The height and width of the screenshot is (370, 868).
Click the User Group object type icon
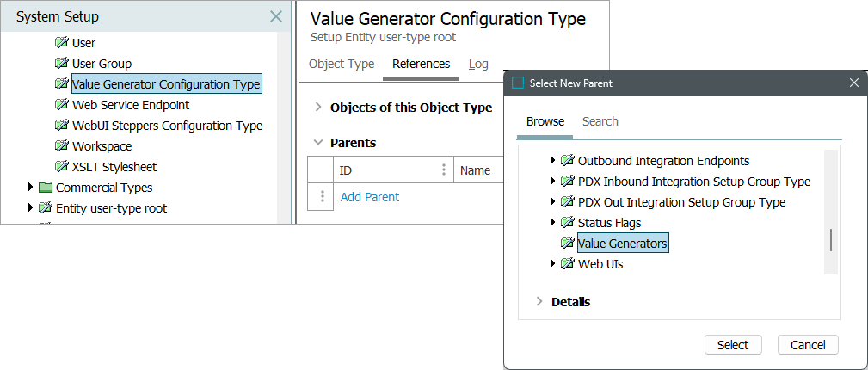[61, 64]
